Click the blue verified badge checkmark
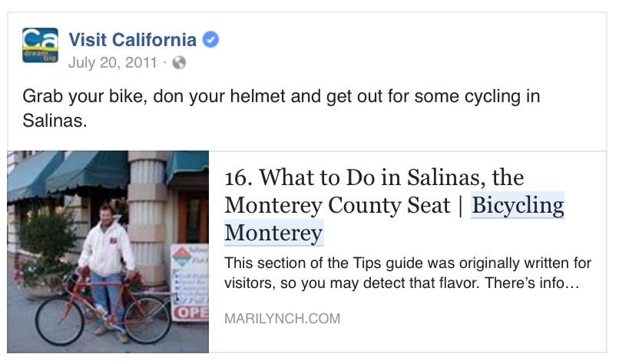This screenshot has width=619, height=364. [210, 40]
